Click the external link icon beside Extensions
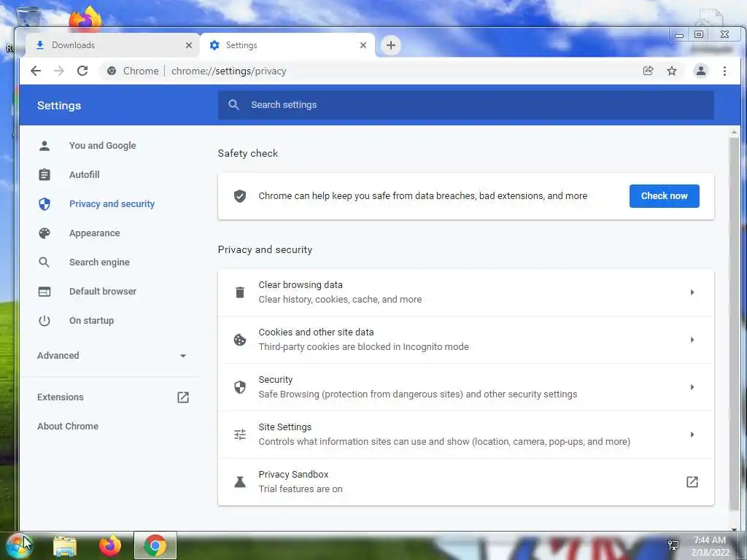The width and height of the screenshot is (747, 560). coord(183,397)
